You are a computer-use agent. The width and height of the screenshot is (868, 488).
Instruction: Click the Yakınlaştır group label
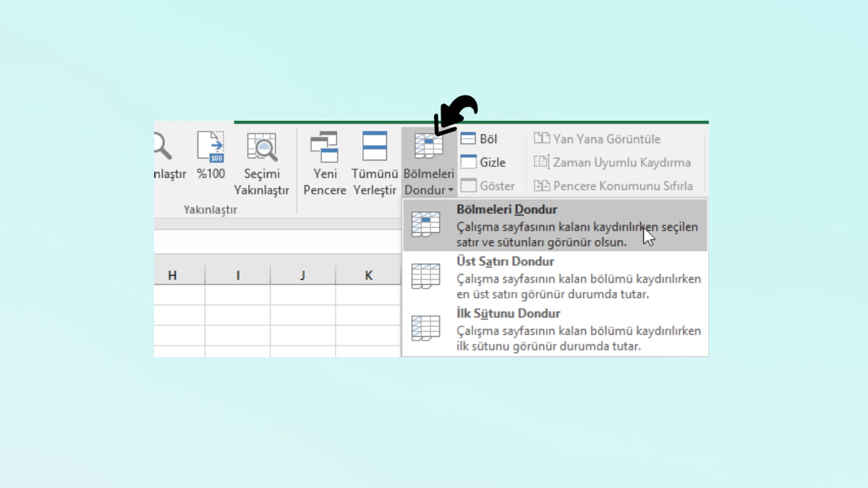[x=209, y=209]
